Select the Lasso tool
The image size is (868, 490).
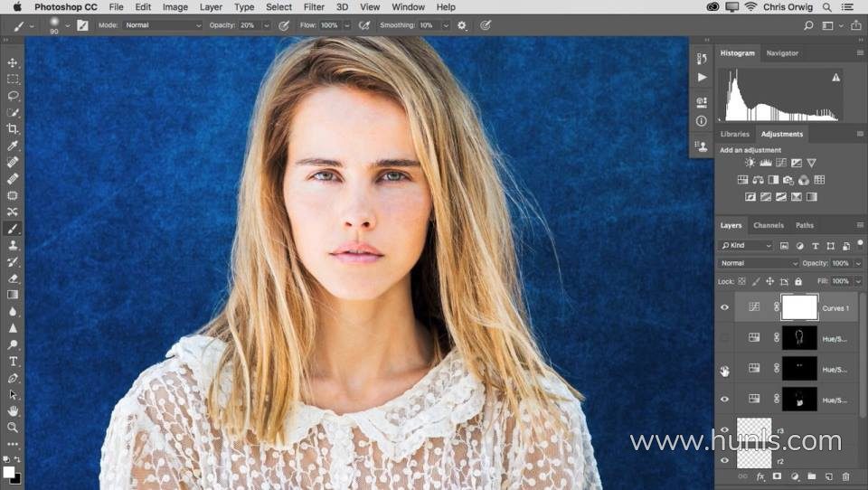12,96
